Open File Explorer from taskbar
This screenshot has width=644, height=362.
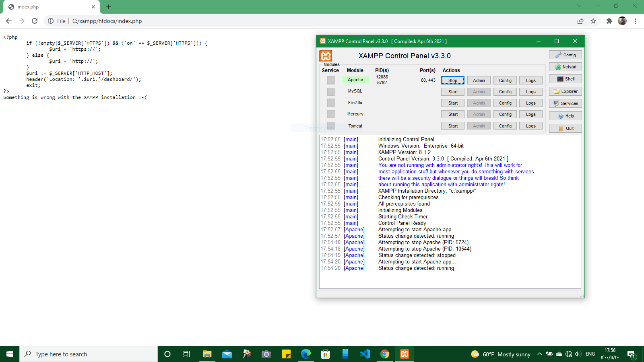(207, 354)
